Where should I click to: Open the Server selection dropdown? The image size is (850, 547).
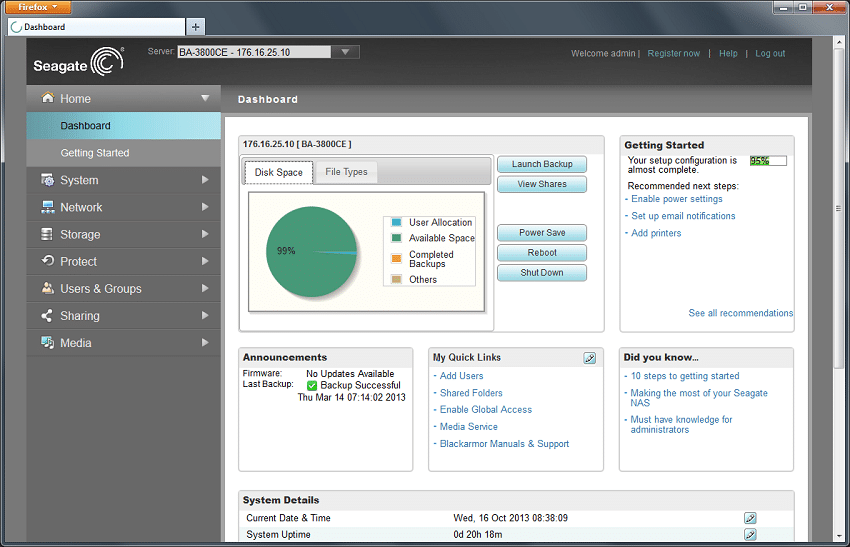pos(345,52)
